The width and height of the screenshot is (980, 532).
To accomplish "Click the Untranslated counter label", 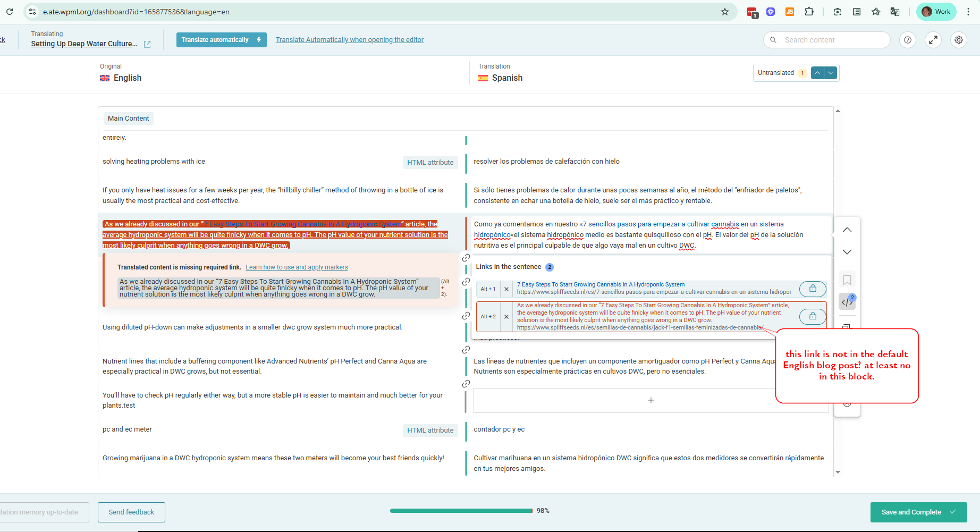I will pos(776,73).
